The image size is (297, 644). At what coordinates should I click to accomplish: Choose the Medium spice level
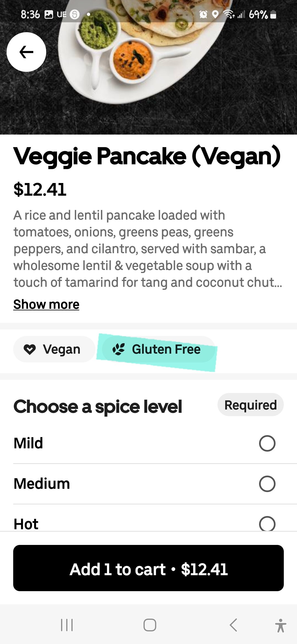(267, 484)
